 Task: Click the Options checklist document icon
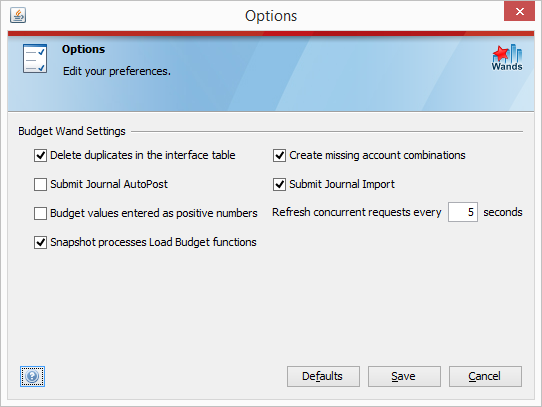(x=35, y=58)
